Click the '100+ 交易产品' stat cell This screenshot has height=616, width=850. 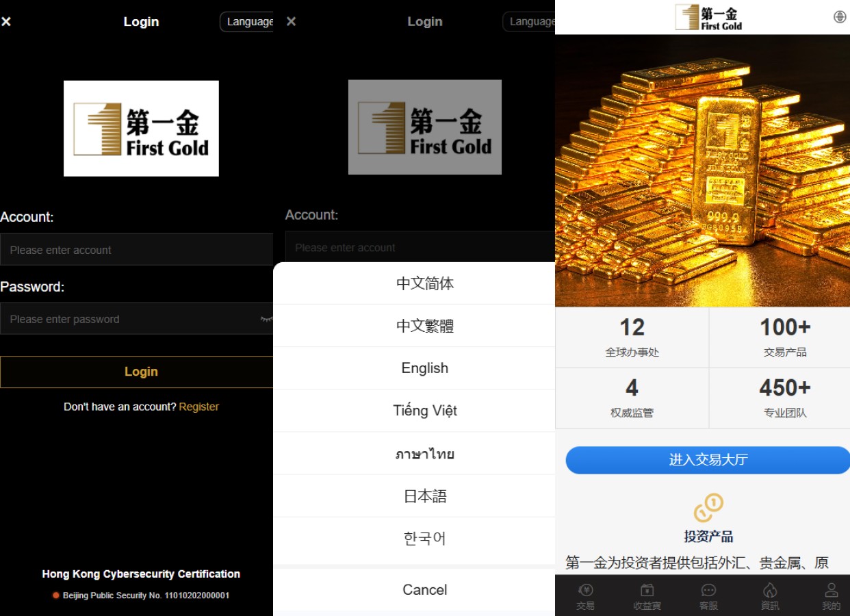pyautogui.click(x=780, y=337)
